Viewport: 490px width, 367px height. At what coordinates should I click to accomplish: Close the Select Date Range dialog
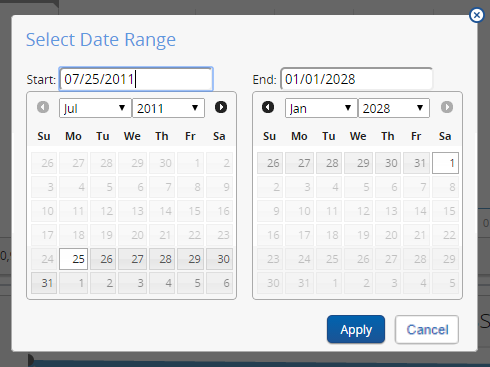click(x=477, y=15)
